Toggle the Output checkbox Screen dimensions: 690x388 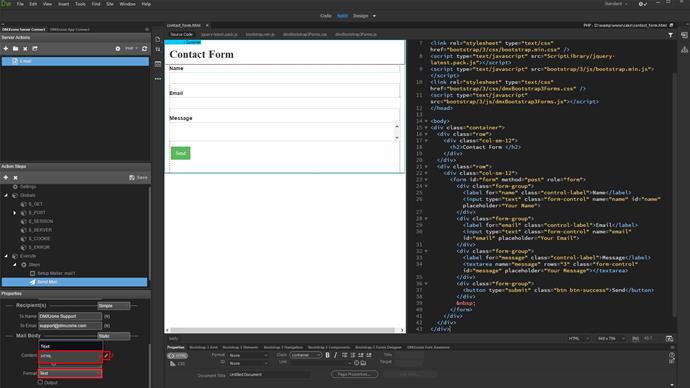[40, 382]
